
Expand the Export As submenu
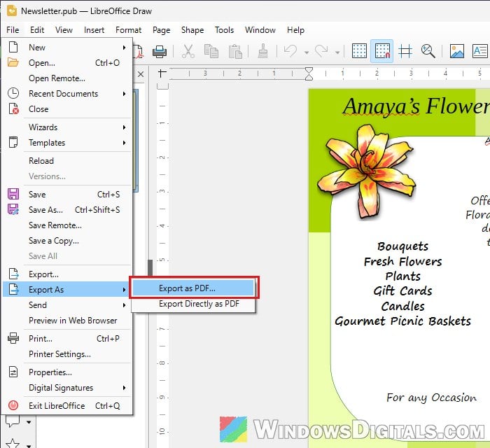(67, 290)
